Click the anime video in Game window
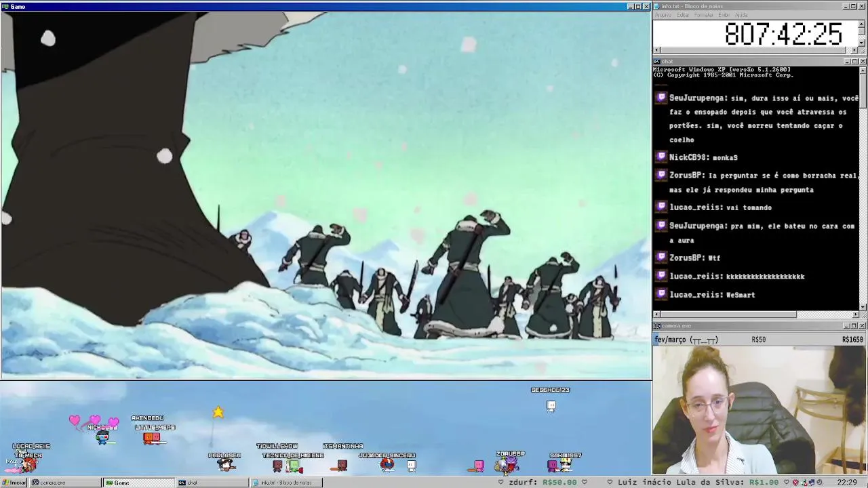Screen dimensions: 868x488 [325, 195]
